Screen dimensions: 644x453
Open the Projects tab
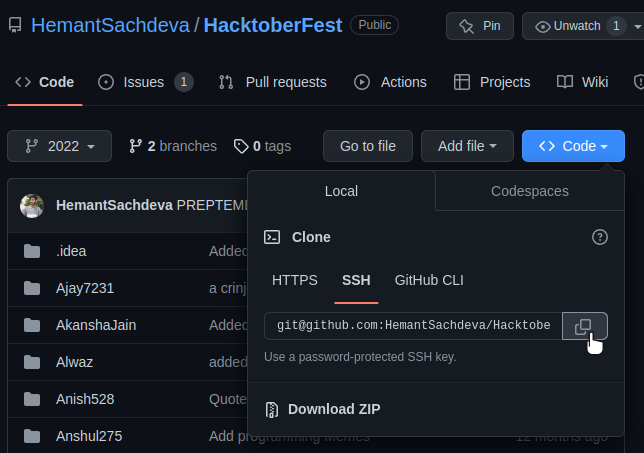[x=492, y=82]
